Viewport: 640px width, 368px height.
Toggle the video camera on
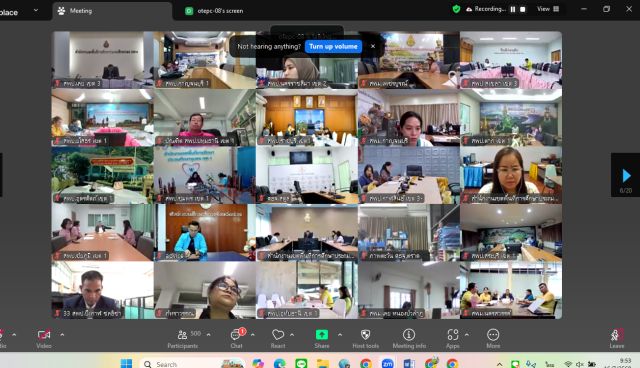(44, 339)
